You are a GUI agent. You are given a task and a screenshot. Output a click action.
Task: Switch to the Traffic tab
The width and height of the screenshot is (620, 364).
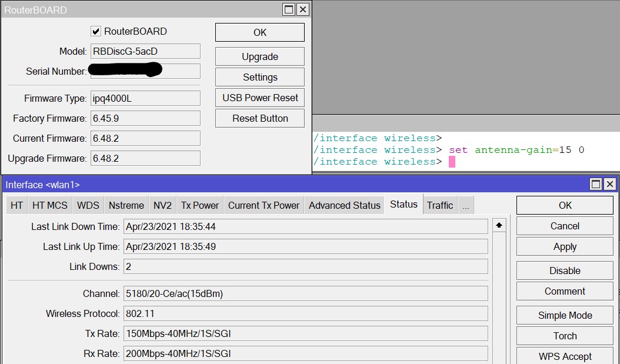440,205
